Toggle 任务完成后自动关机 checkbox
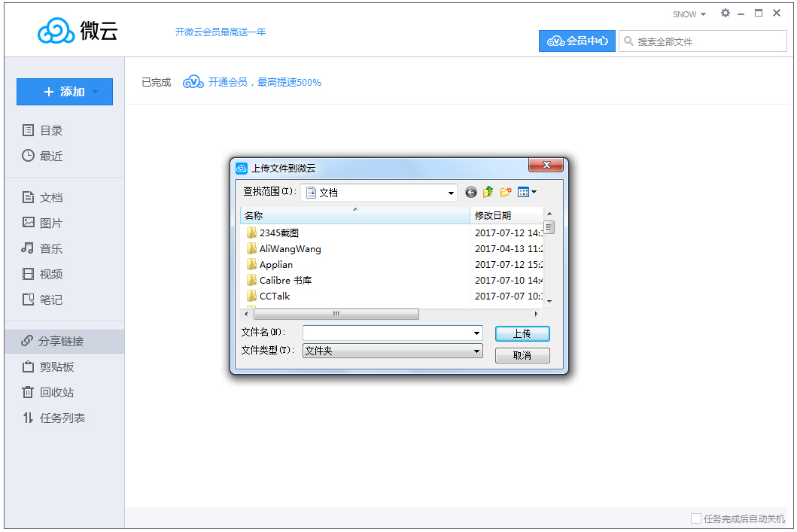The height and width of the screenshot is (532, 797). tap(696, 518)
